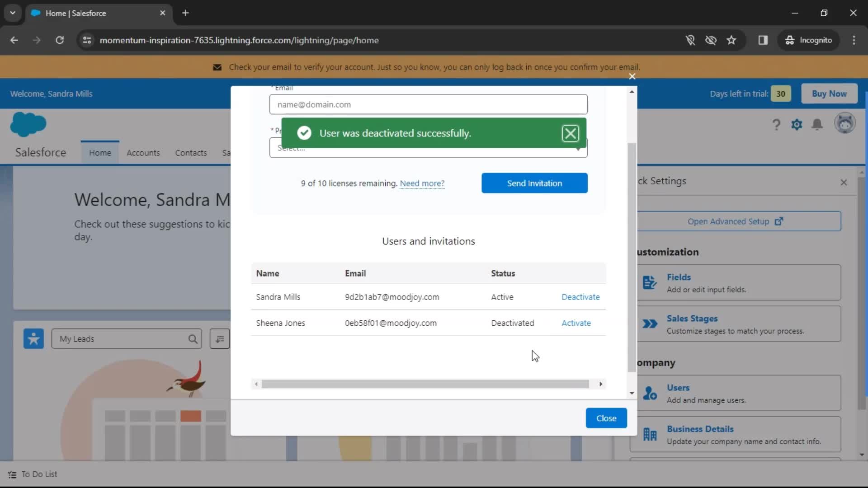
Task: Open Advanced Setup
Action: (x=735, y=221)
